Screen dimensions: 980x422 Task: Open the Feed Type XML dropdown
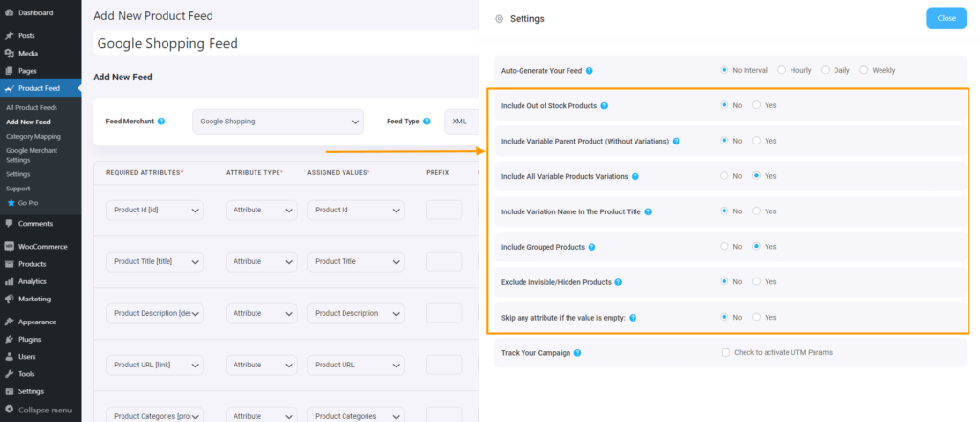(x=462, y=122)
